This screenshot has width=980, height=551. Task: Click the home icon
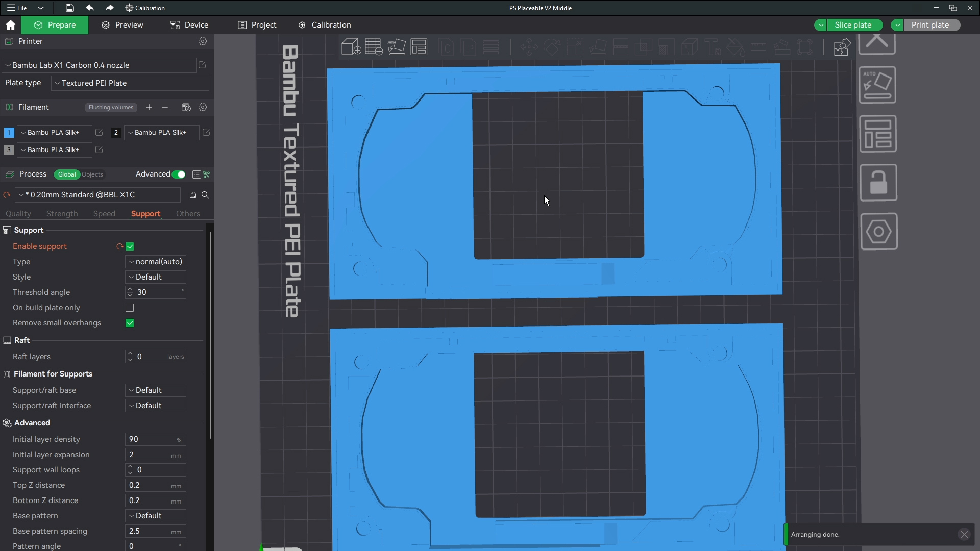[x=10, y=25]
